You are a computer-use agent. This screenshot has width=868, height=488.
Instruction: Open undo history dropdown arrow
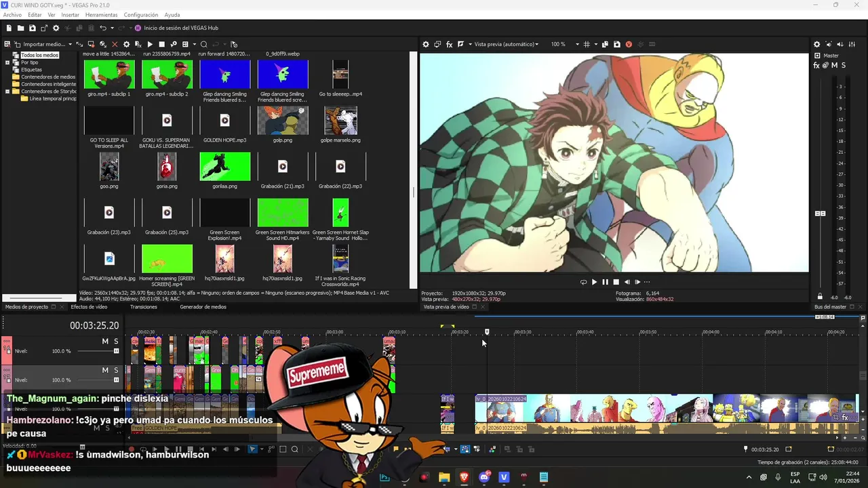point(111,28)
